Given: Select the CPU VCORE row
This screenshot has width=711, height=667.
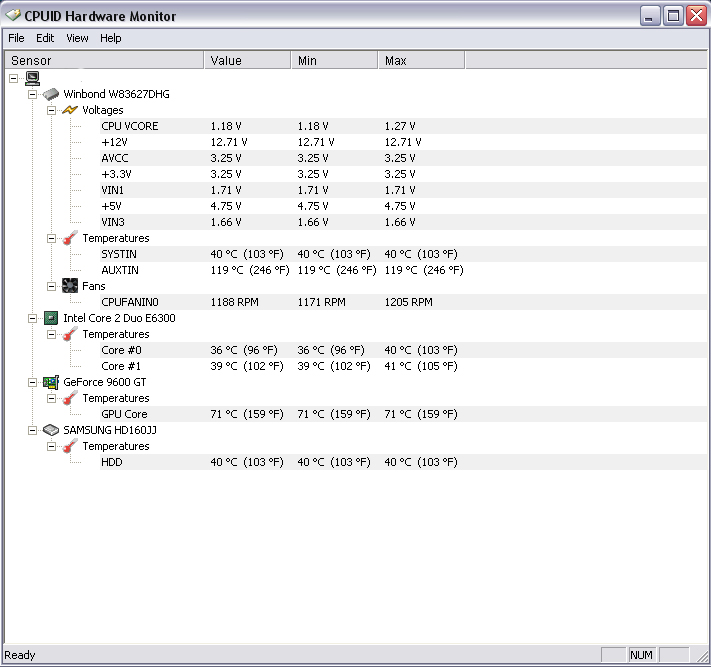Looking at the screenshot, I should click(x=404, y=126).
